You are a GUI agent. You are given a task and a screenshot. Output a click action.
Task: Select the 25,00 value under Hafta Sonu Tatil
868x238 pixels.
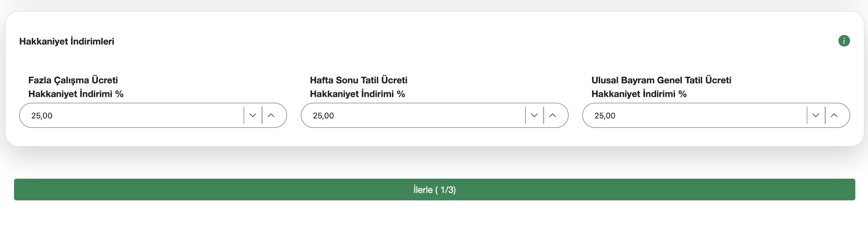[323, 116]
